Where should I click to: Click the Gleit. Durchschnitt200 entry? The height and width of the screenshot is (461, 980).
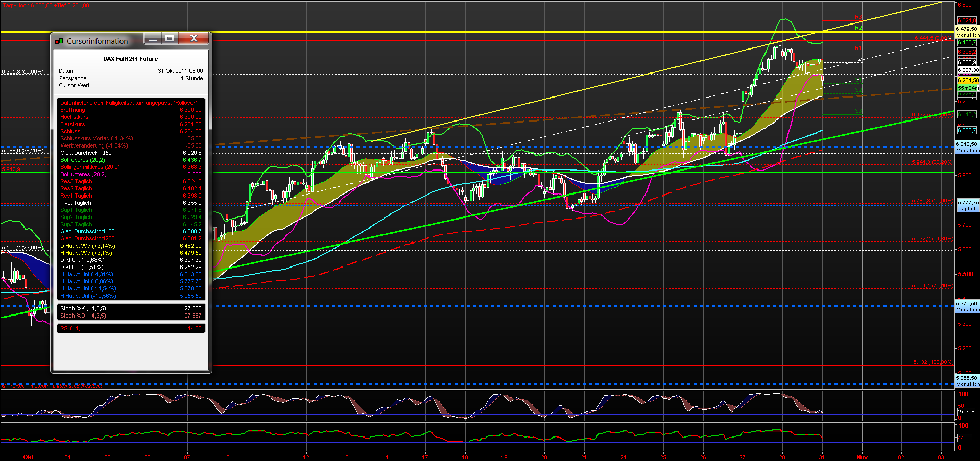click(x=130, y=238)
